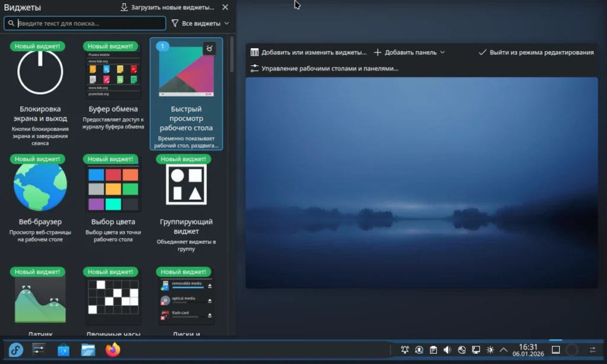Launch Firefox from the taskbar
This screenshot has height=364, width=607.
113,350
